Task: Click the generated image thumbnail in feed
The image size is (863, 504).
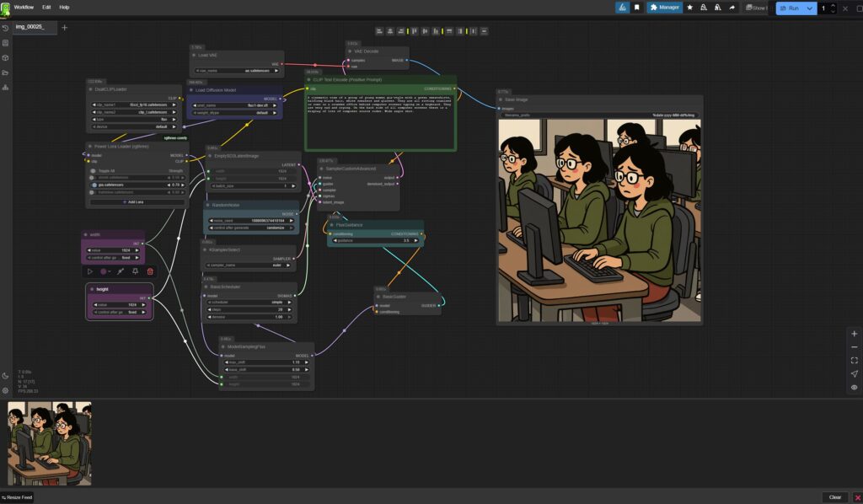Action: pyautogui.click(x=50, y=443)
